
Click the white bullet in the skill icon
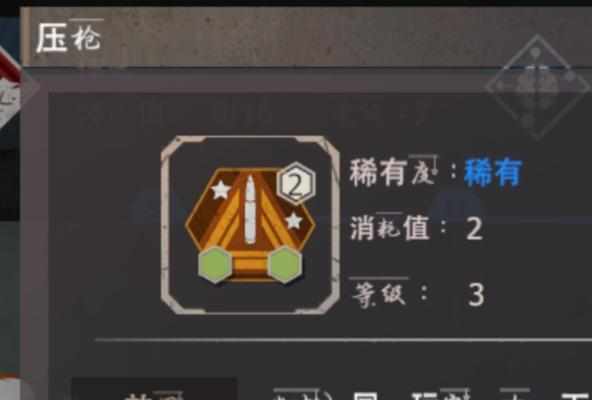point(250,210)
